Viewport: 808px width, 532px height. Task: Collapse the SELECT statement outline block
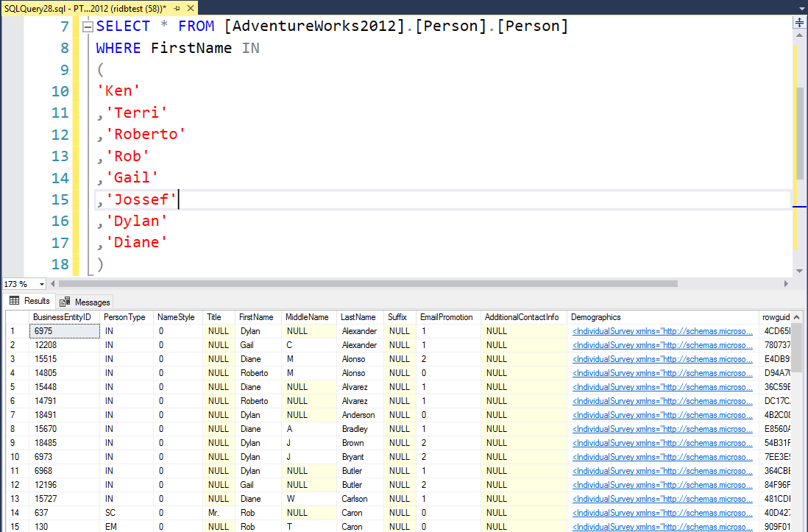[x=87, y=27]
